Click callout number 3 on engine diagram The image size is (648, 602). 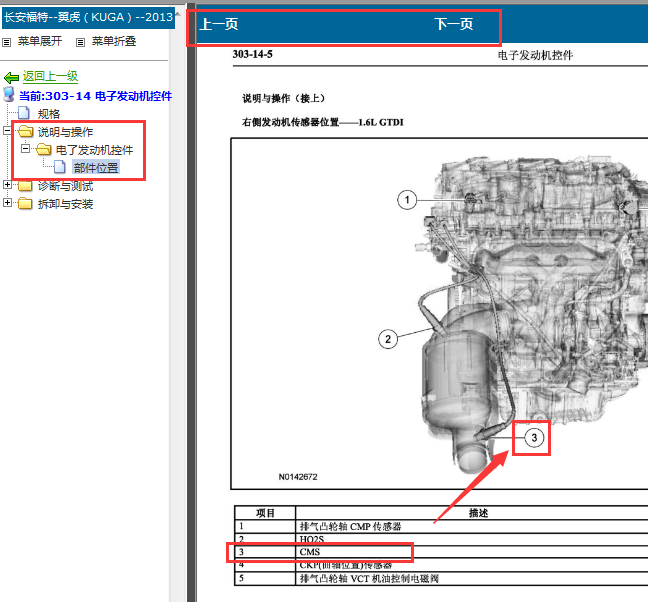coord(534,438)
